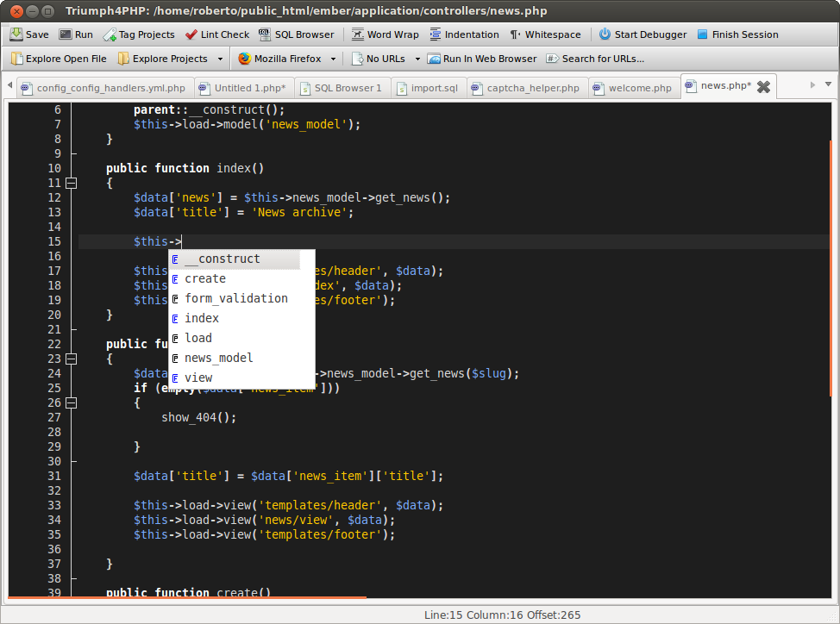Image resolution: width=840 pixels, height=624 pixels.
Task: Click the Search for URLs icon
Action: 553,59
